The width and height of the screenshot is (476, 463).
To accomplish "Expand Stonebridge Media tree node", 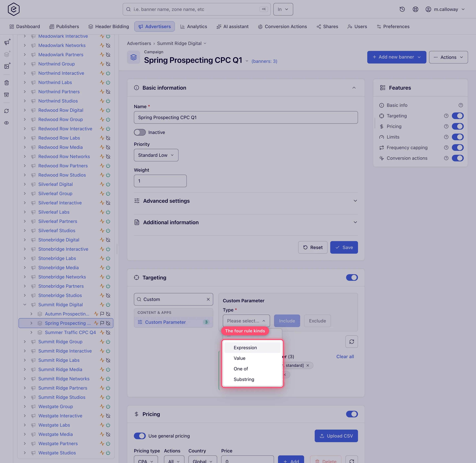I will 25,268.
